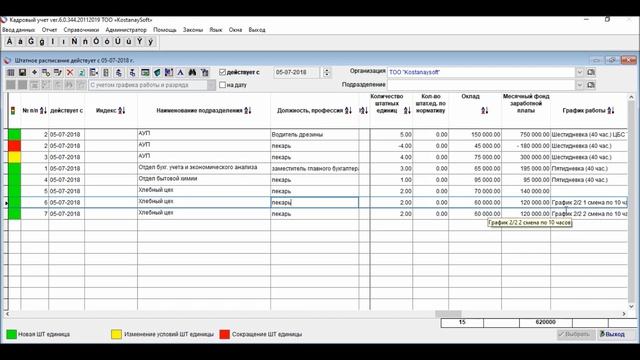Open the Администратор menu
The image size is (640, 360).
tap(126, 30)
